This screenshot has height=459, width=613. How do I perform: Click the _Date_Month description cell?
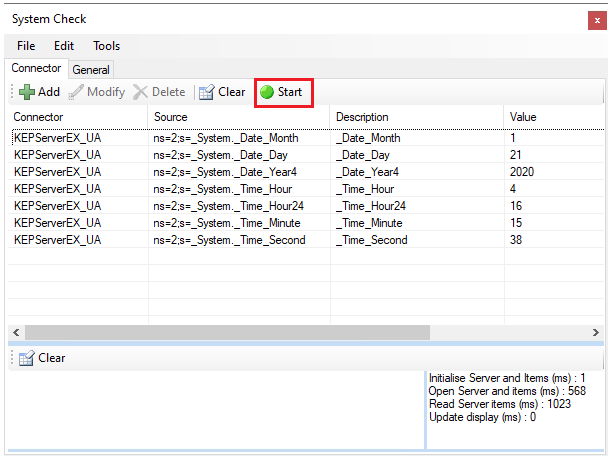tap(417, 138)
